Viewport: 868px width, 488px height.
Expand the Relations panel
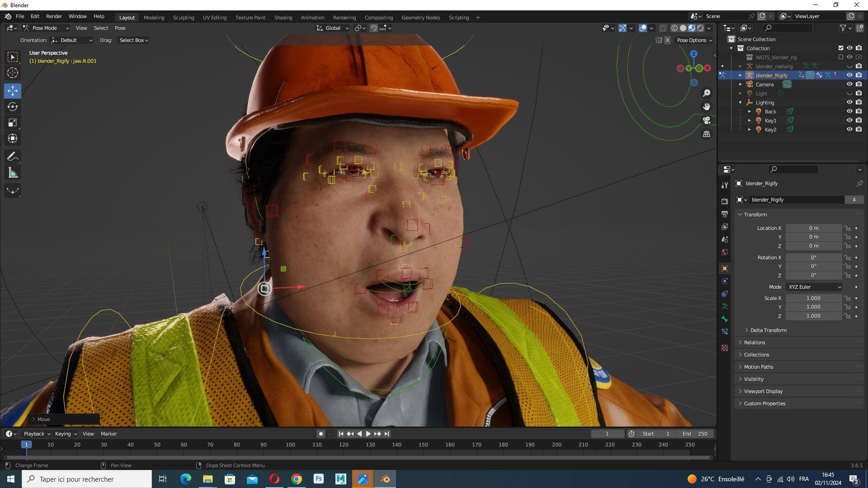[755, 343]
